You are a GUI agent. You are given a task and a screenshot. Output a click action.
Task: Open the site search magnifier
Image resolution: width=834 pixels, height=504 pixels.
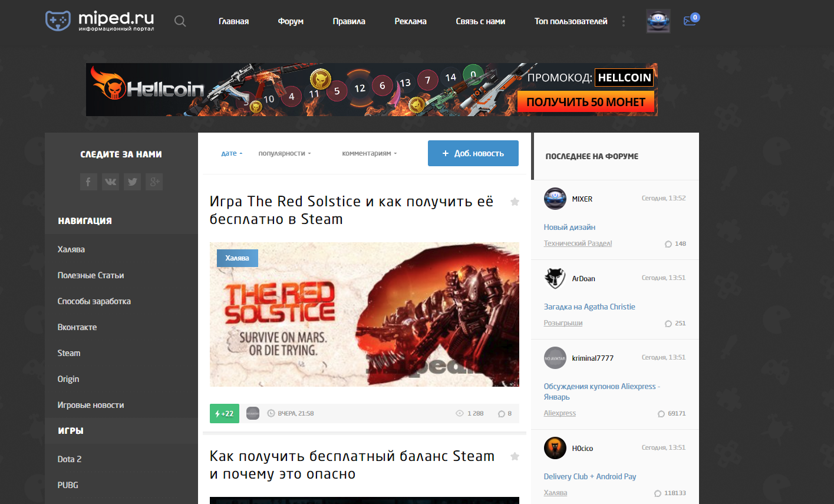180,21
